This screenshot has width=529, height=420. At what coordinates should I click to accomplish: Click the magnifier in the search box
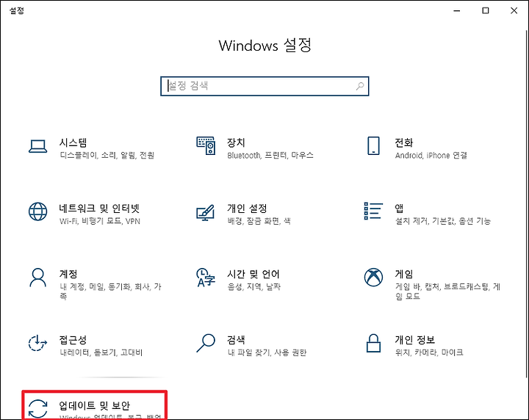[360, 87]
